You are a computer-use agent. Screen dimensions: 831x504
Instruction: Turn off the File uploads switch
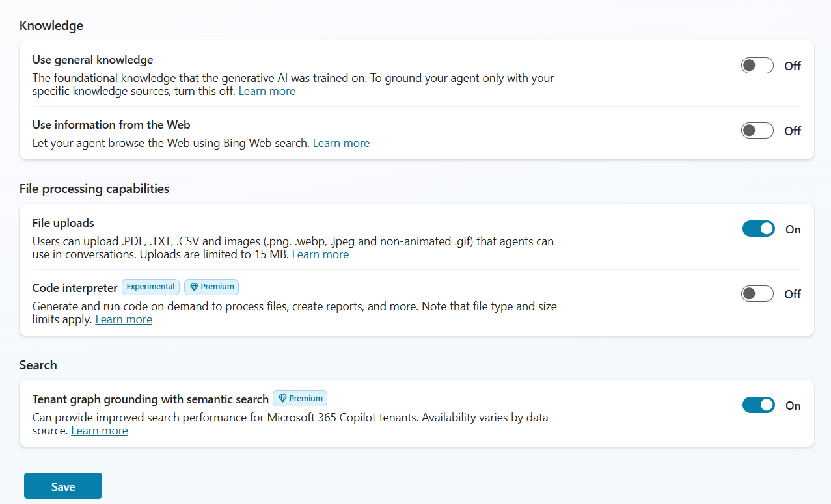(758, 229)
